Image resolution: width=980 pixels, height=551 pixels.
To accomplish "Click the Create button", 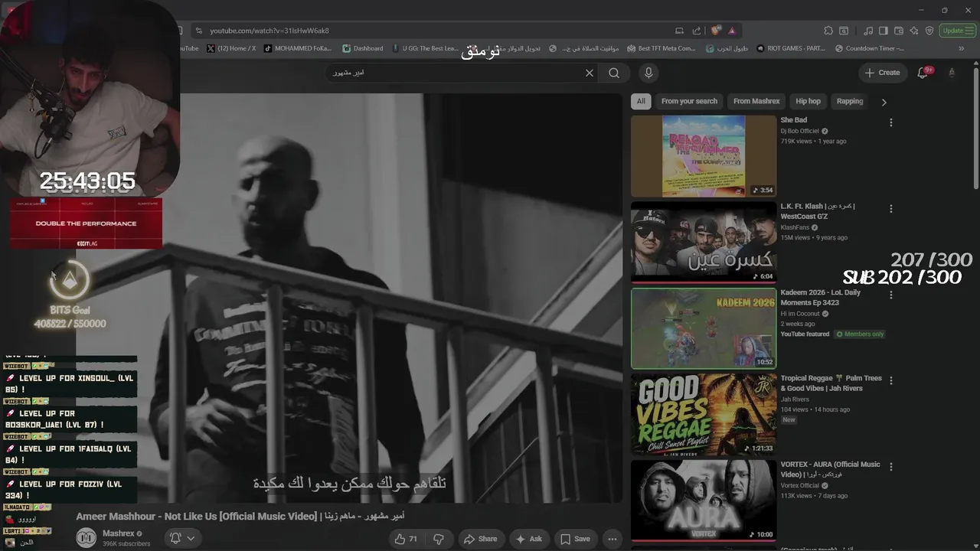I will point(882,73).
